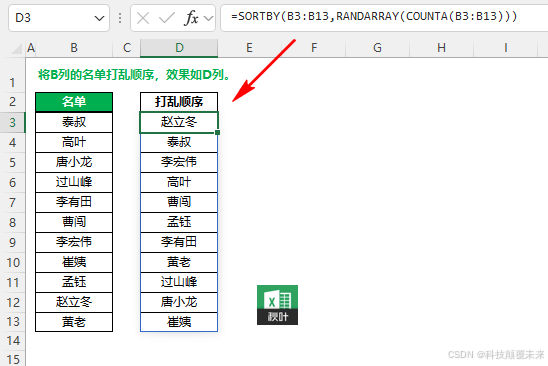The image size is (548, 366).
Task: Select row 7 header
Action: coord(13,202)
